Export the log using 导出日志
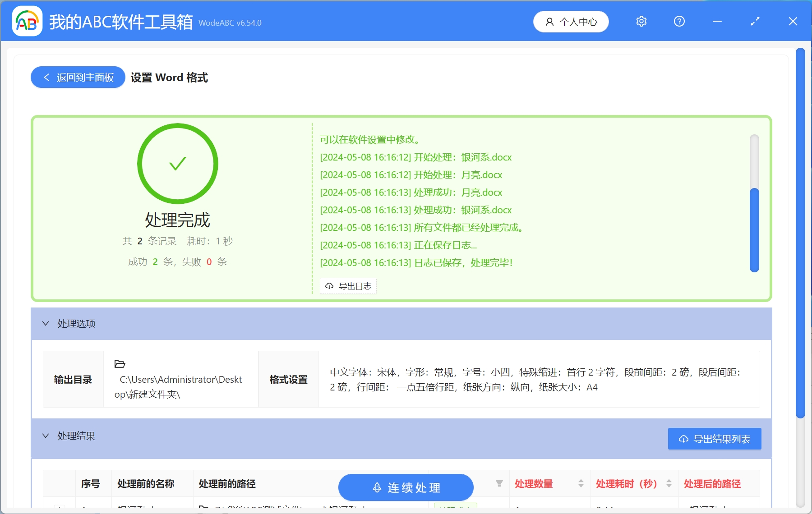Screen dimensions: 812x514 [x=348, y=286]
